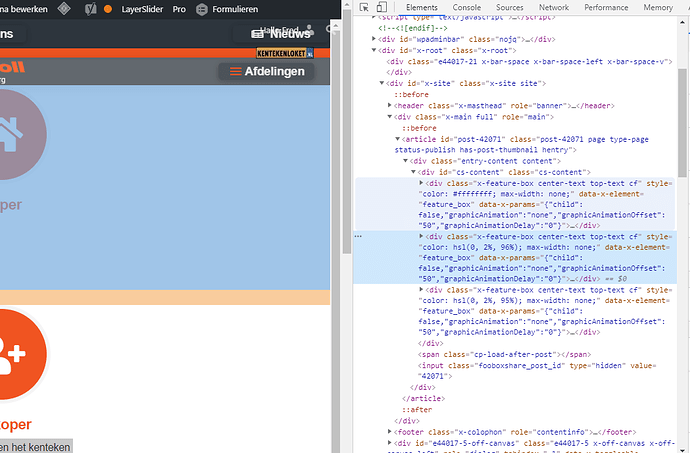
Task: Collapse the cs-content div node
Action: [413, 172]
